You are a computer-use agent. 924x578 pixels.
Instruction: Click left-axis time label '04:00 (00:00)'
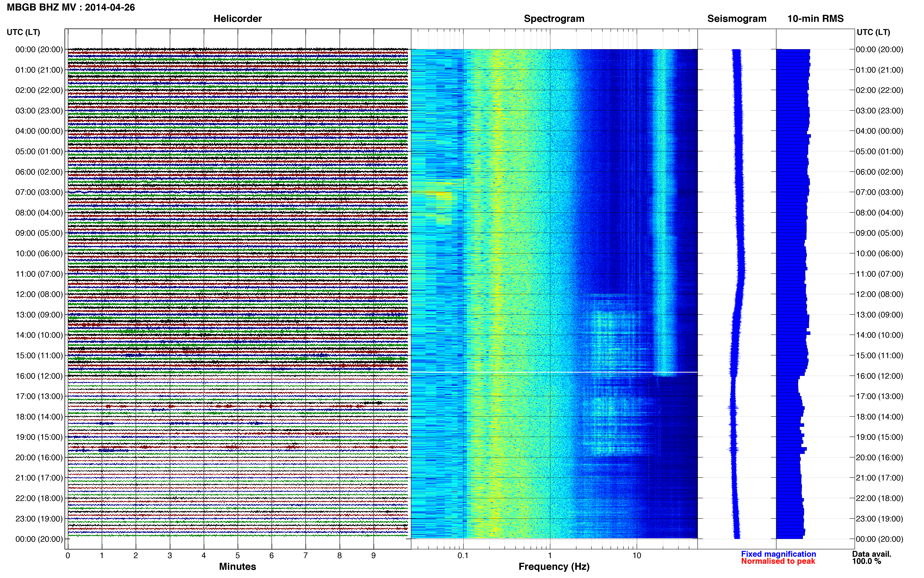tap(39, 131)
